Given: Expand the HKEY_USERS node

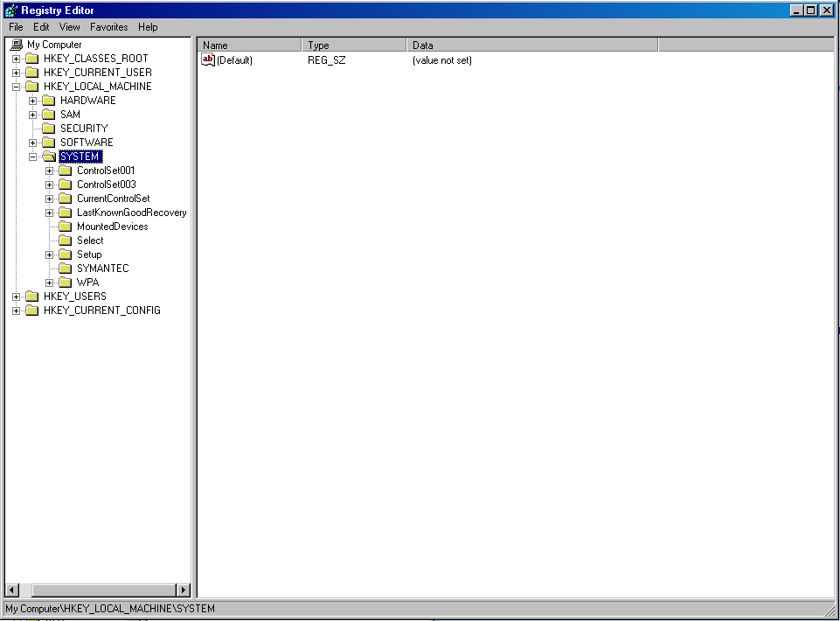Looking at the screenshot, I should (16, 297).
